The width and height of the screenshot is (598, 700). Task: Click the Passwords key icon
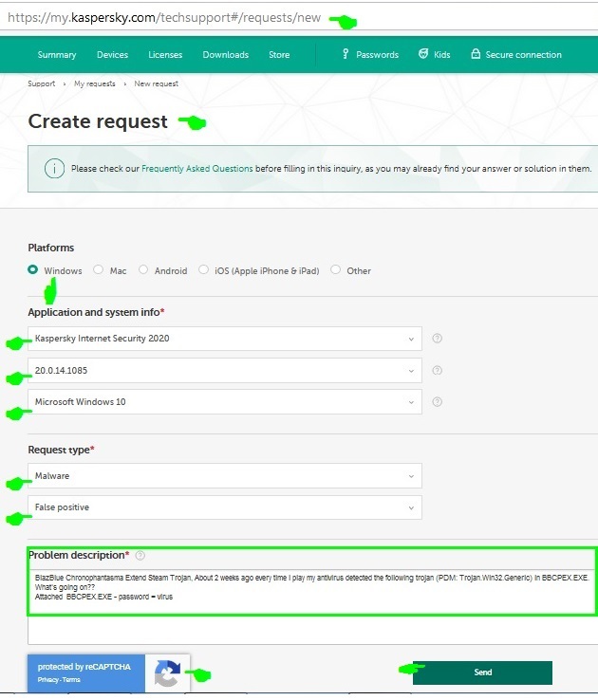pyautogui.click(x=346, y=54)
